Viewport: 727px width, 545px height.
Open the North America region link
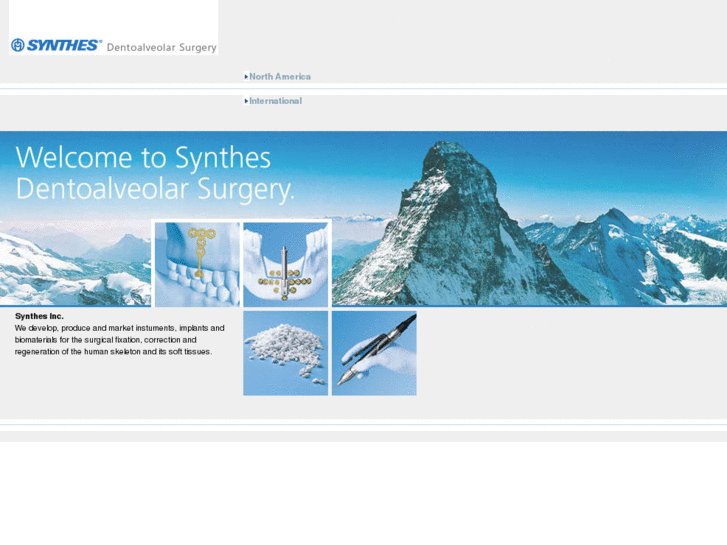pos(280,76)
